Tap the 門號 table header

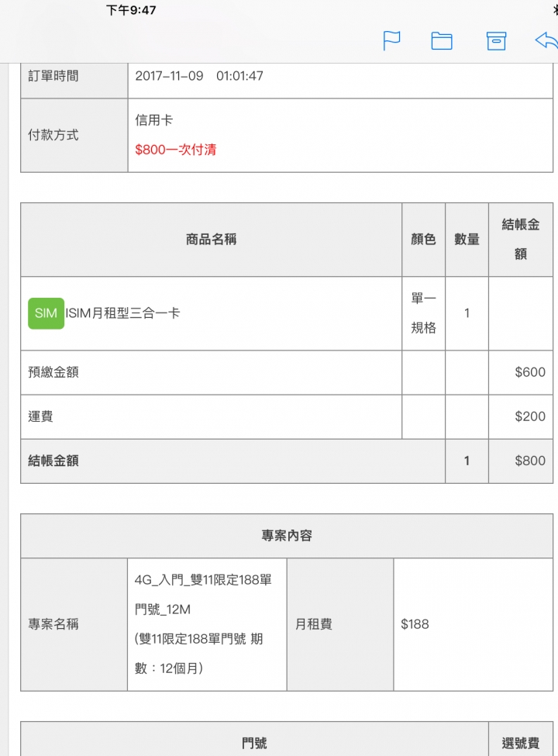[254, 744]
